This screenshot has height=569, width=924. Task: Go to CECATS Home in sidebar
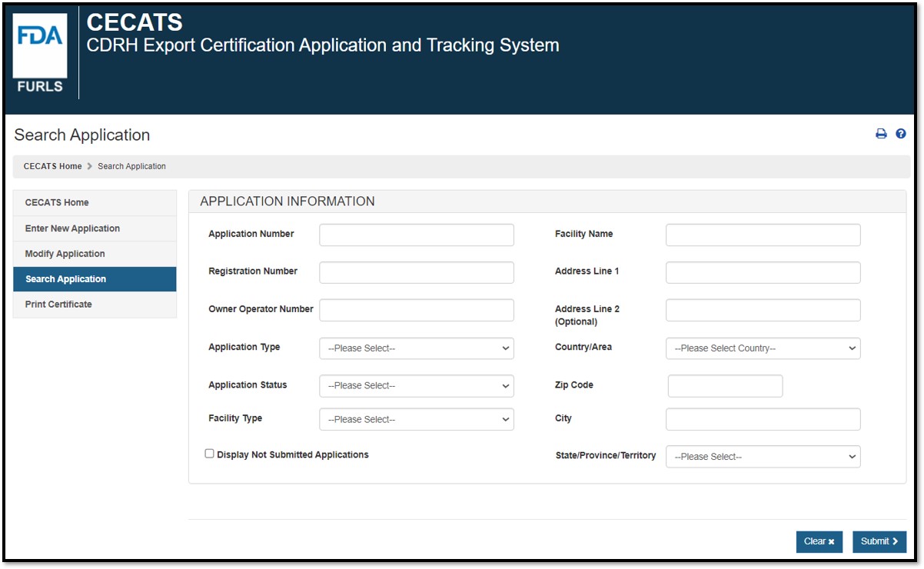point(57,203)
